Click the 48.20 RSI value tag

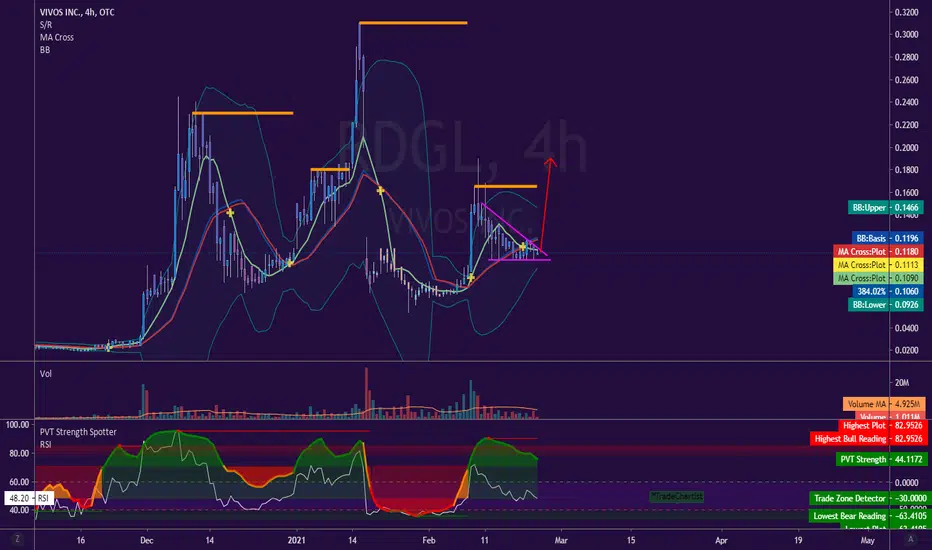(29, 498)
